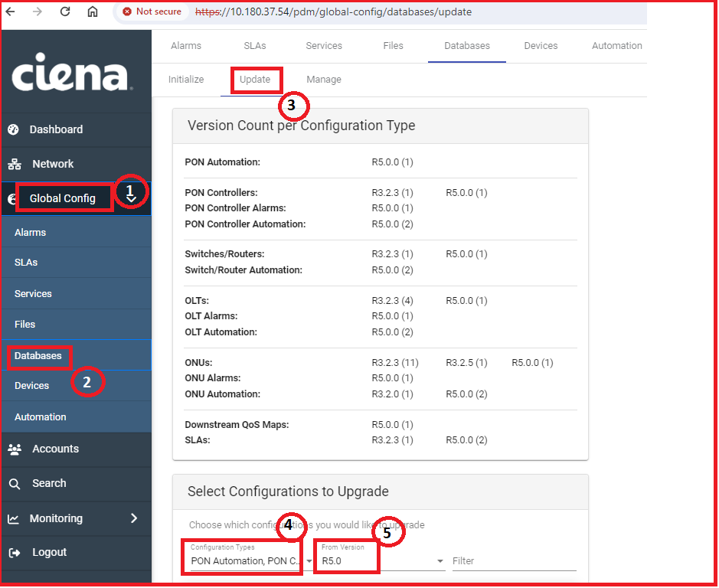Click the Logout exit icon
This screenshot has height=588, width=719.
[x=15, y=553]
